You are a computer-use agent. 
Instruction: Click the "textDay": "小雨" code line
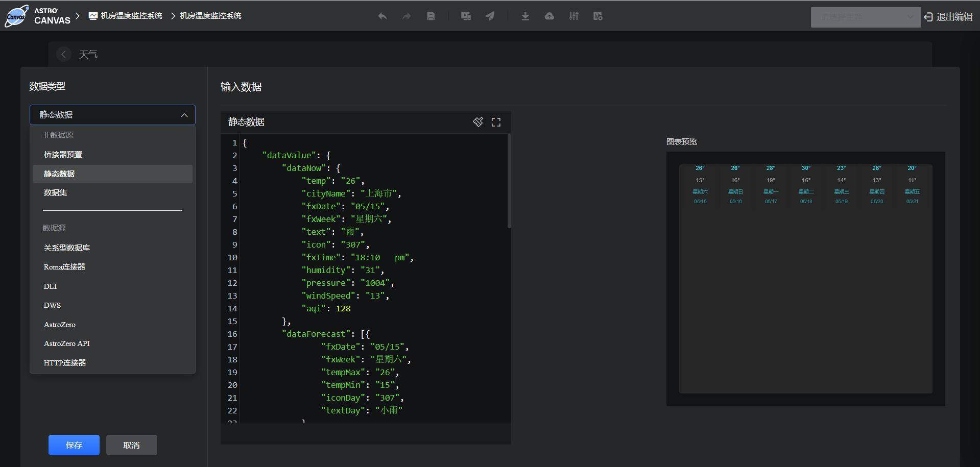(x=362, y=410)
